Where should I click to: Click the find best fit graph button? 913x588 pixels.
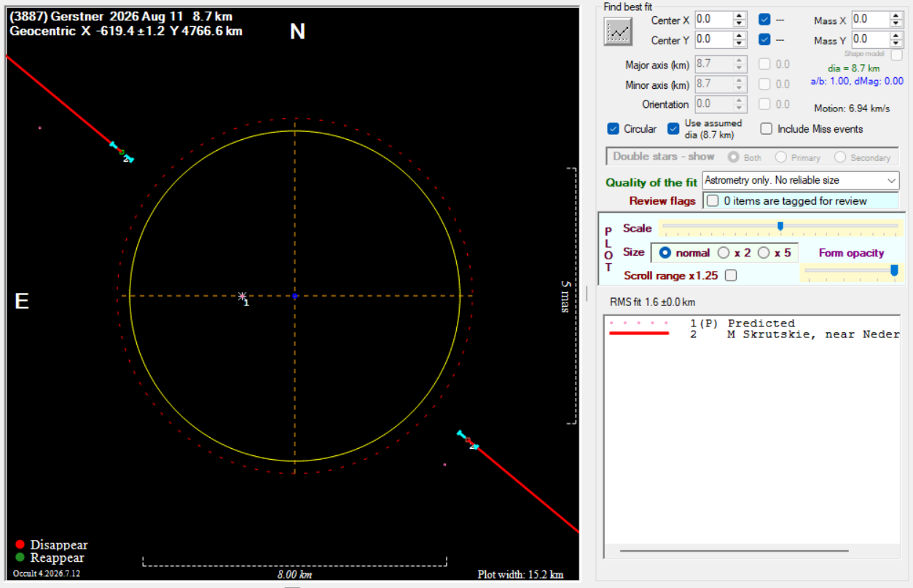[618, 31]
